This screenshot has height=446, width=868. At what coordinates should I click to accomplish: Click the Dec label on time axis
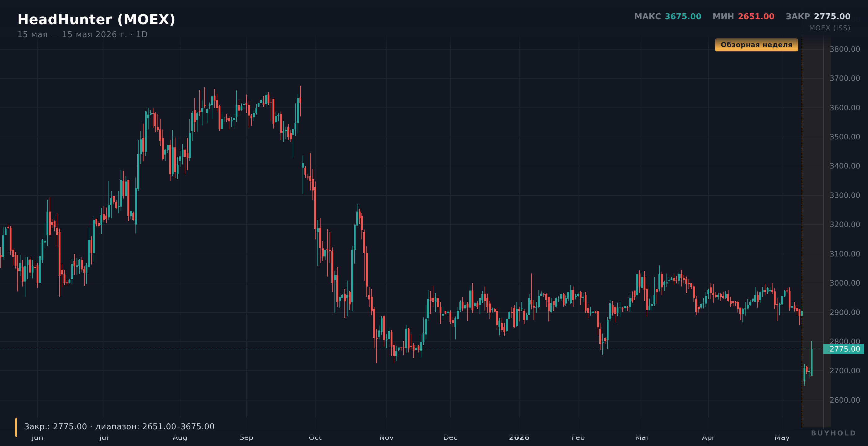point(450,438)
